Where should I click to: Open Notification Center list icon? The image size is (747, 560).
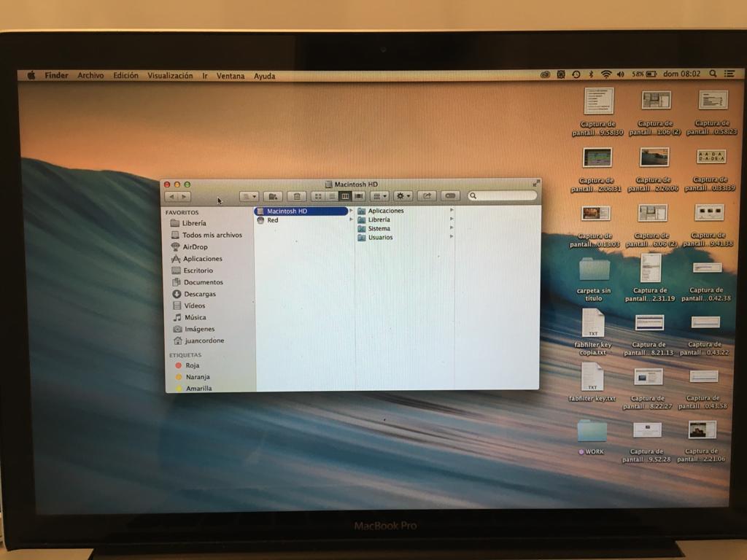pyautogui.click(x=729, y=74)
